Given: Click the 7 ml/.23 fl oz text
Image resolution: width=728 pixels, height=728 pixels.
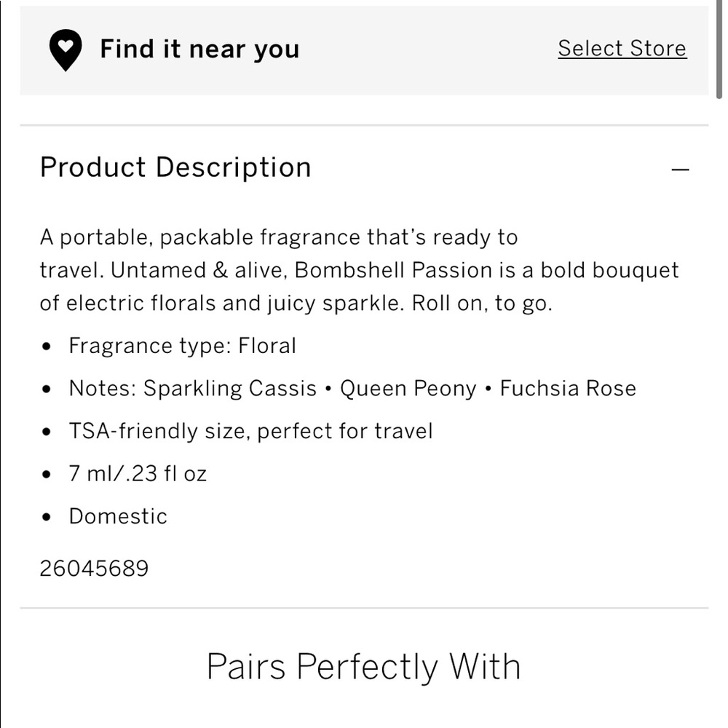Looking at the screenshot, I should click(138, 474).
